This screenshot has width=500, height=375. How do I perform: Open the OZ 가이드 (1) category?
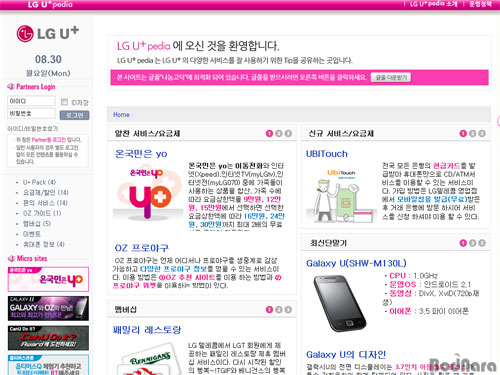42,213
